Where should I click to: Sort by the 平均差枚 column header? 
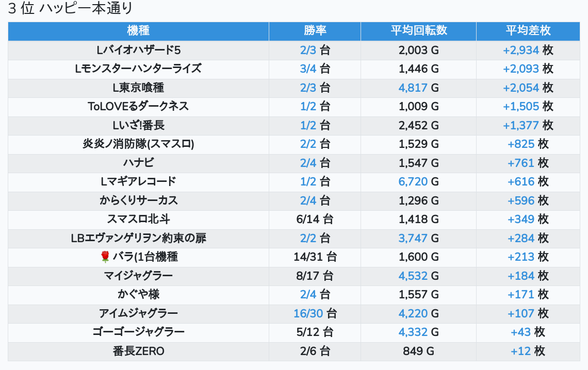tap(528, 30)
